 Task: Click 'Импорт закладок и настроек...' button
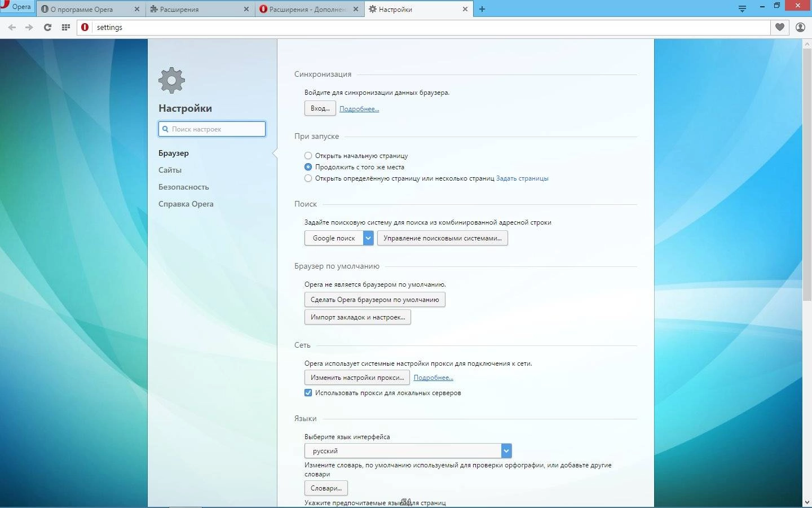pos(358,317)
